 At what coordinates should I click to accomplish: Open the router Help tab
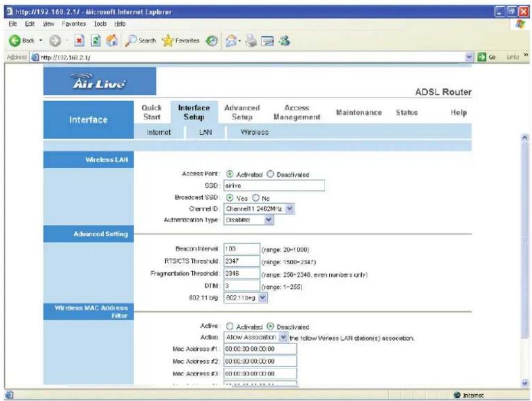pos(459,112)
